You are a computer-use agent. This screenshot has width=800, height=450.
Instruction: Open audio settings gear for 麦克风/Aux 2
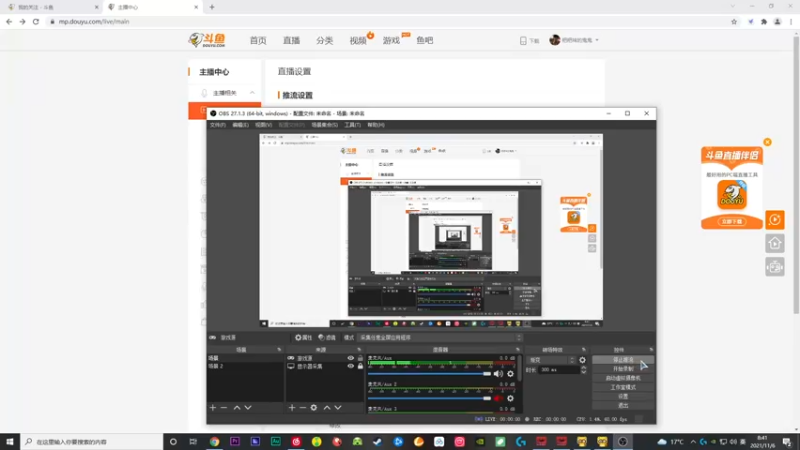coord(510,398)
